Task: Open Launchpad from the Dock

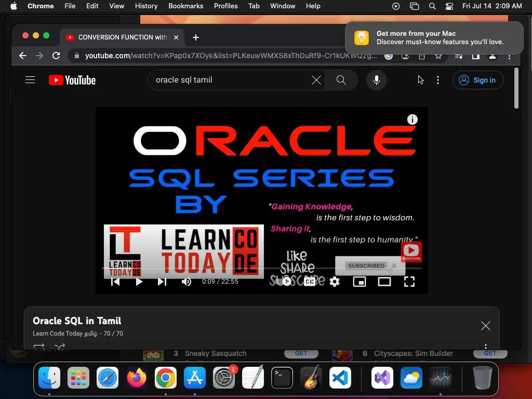Action: point(78,378)
